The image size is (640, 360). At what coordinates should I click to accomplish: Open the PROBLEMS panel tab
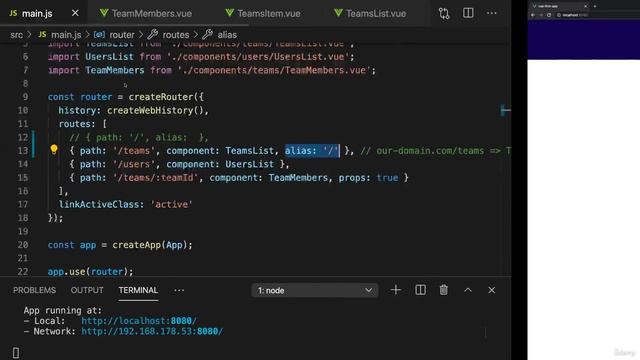click(x=34, y=290)
